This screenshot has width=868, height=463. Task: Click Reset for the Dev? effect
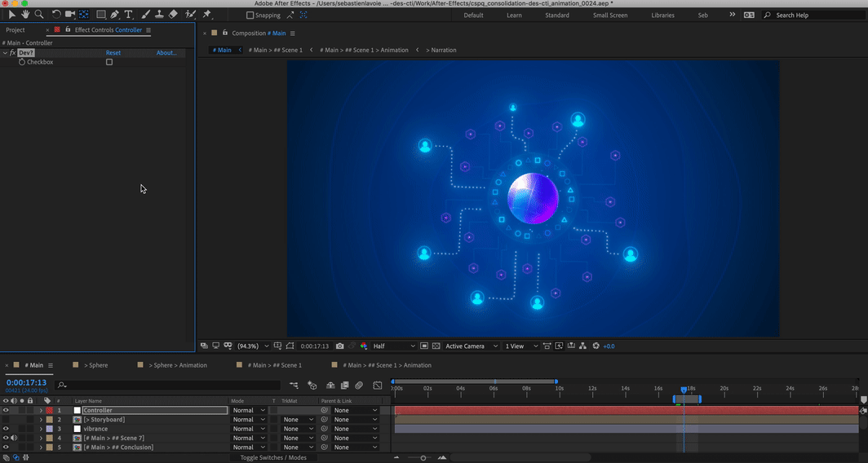[x=113, y=53]
